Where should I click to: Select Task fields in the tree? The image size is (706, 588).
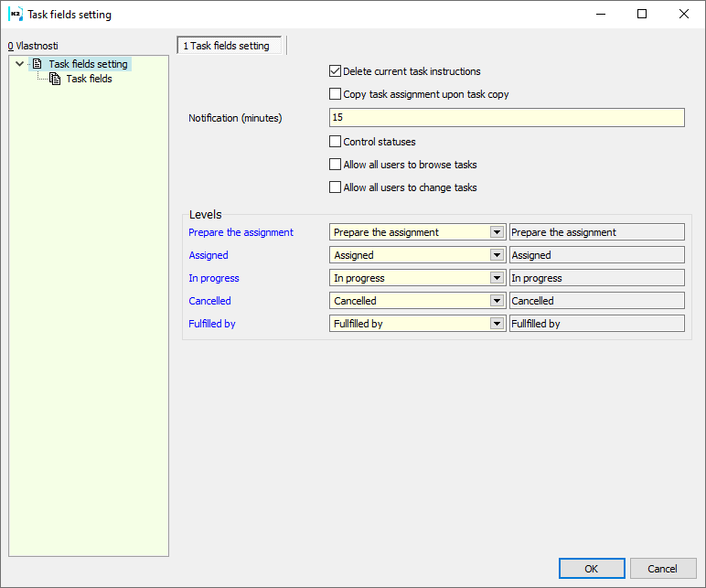click(x=89, y=80)
